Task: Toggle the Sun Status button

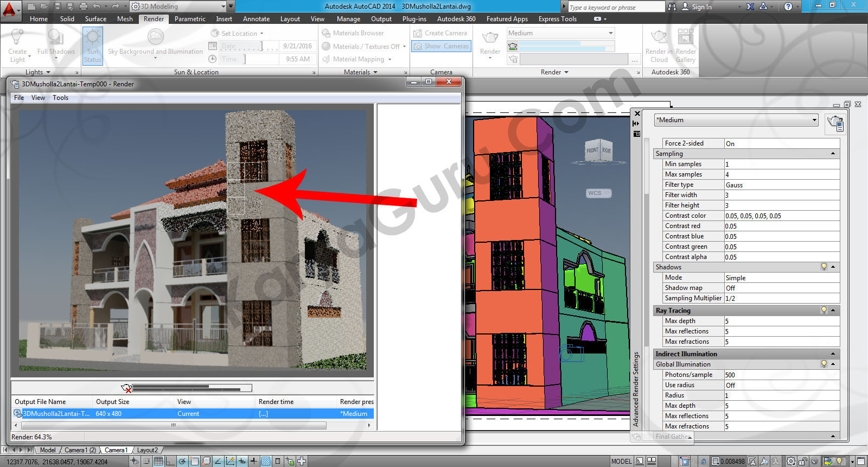Action: pyautogui.click(x=93, y=46)
